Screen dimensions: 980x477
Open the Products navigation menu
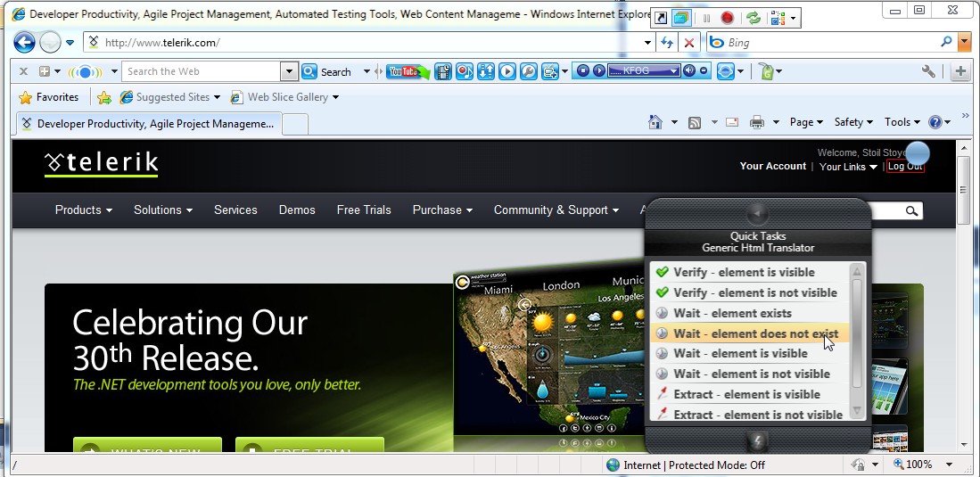coord(84,210)
